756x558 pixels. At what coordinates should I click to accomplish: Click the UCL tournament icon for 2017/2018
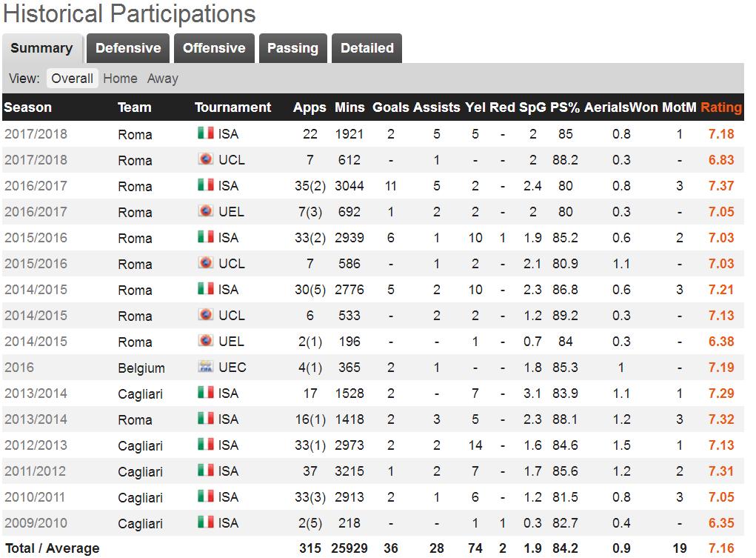[x=205, y=159]
